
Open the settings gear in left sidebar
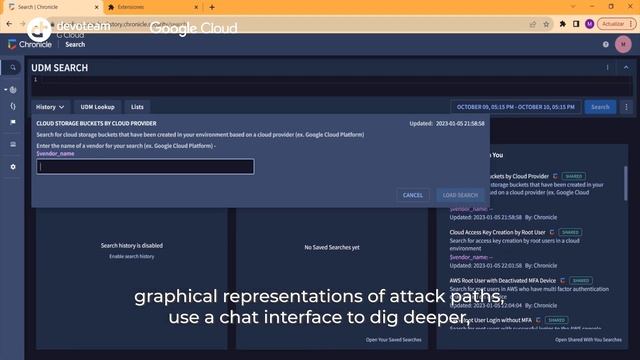click(x=13, y=167)
